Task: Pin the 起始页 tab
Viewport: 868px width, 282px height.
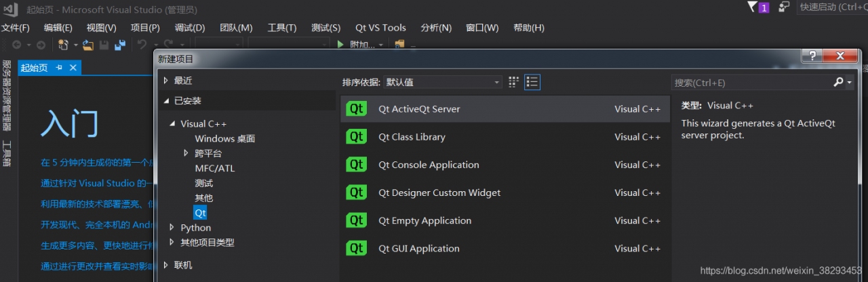Action: (x=59, y=68)
